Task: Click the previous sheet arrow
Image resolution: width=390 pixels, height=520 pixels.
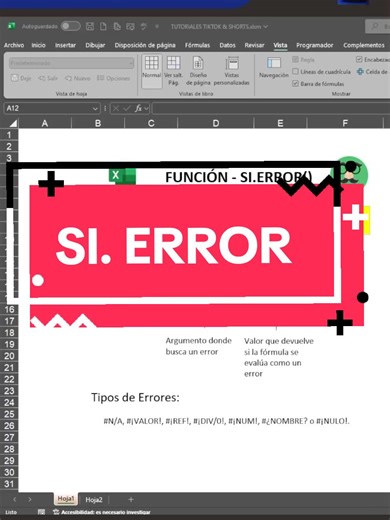Action: pyautogui.click(x=14, y=499)
